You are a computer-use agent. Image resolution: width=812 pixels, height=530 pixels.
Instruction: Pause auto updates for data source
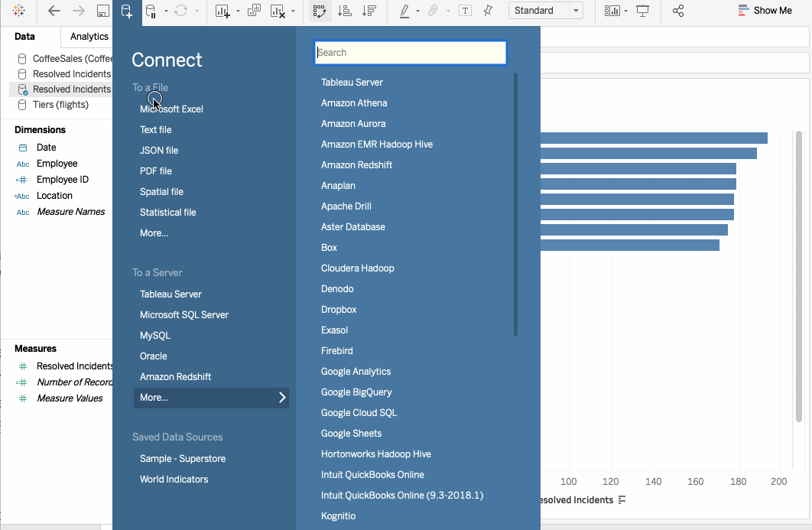[x=151, y=11]
